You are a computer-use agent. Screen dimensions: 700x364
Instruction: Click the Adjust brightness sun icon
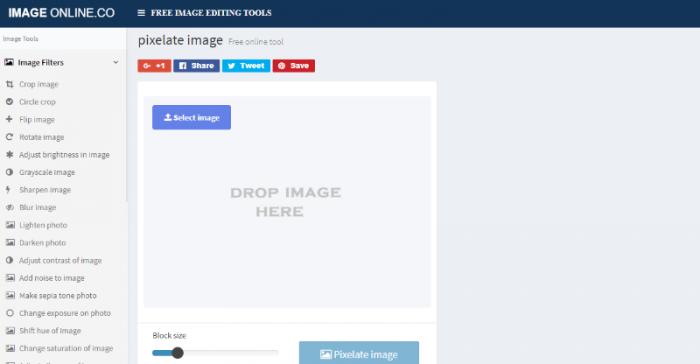point(9,155)
